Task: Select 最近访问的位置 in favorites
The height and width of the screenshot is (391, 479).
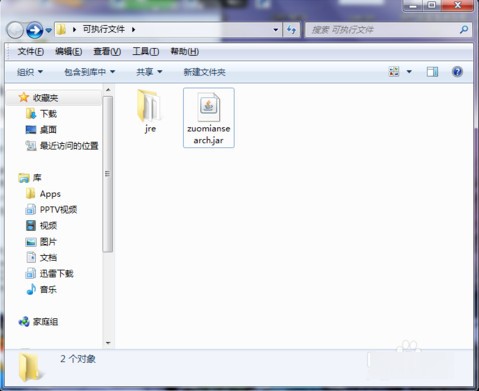Action: click(x=69, y=146)
